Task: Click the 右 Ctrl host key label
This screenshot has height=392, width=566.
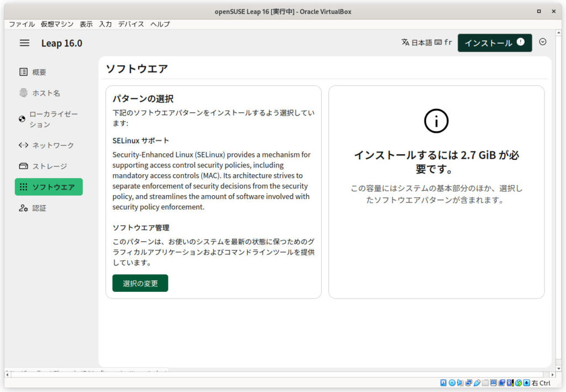Action: tap(541, 383)
